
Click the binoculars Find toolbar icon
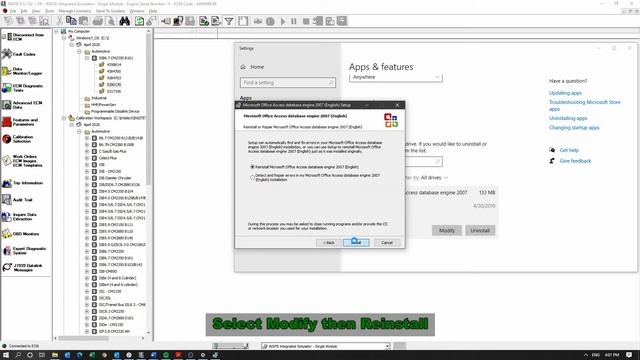pos(124,21)
